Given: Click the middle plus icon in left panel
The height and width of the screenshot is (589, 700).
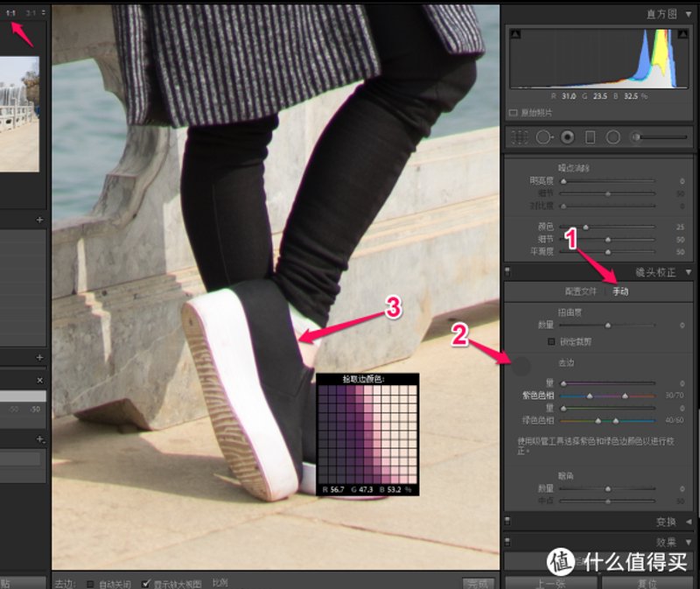Looking at the screenshot, I should click(x=39, y=357).
